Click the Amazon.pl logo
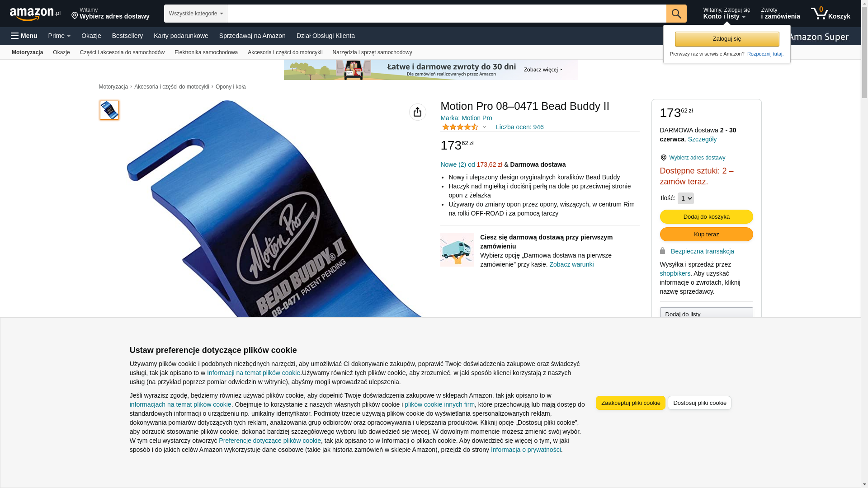This screenshot has width=868, height=488. point(35,14)
